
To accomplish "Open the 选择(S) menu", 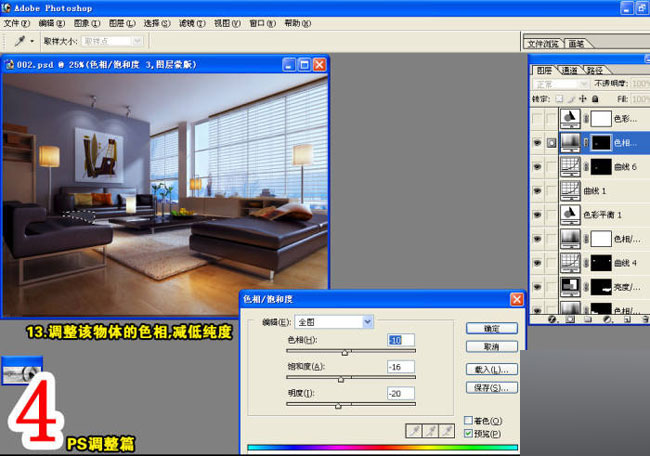I will [157, 23].
